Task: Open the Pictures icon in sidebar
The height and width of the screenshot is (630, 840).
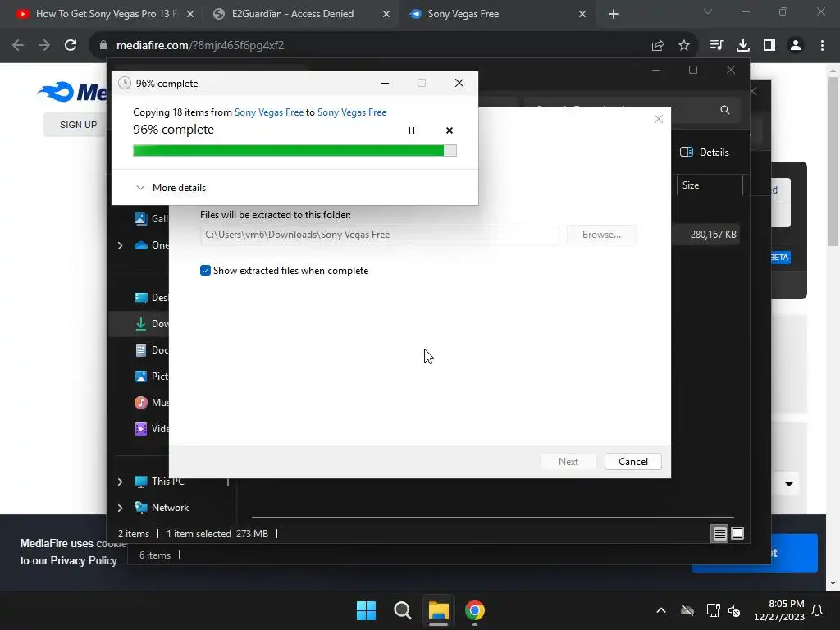Action: [141, 376]
